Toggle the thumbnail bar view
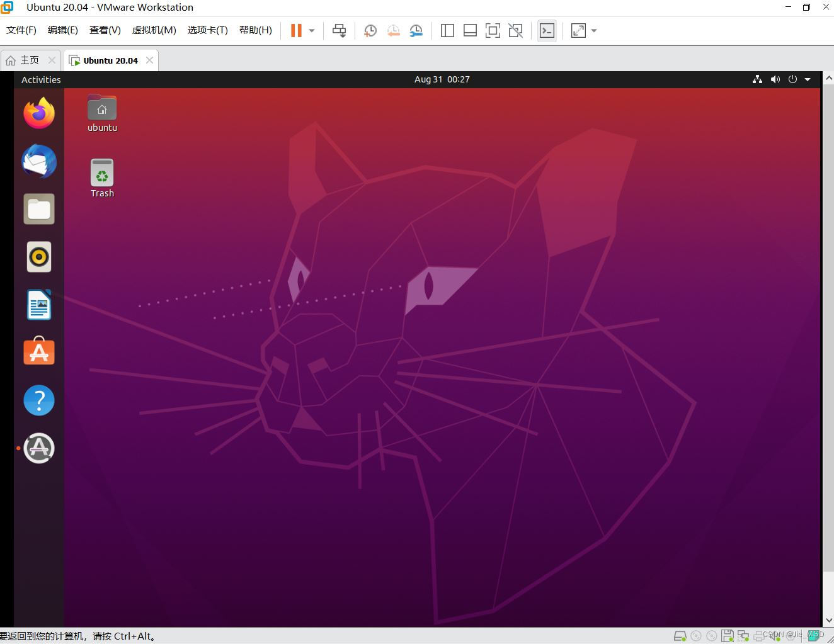 coord(470,30)
